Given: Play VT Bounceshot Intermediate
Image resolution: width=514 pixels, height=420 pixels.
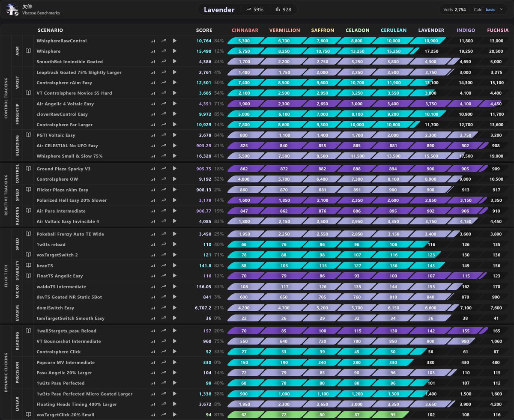Looking at the screenshot, I should [x=174, y=342].
